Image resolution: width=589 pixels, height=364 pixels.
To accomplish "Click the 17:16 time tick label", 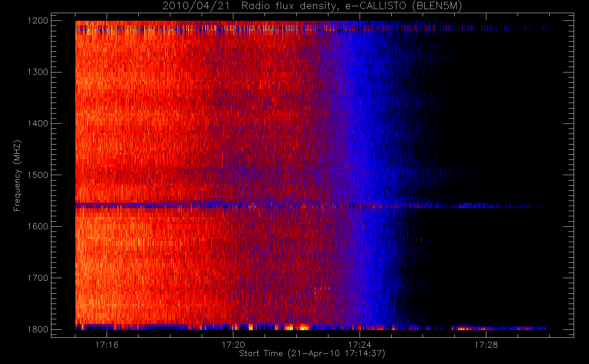I will point(107,345).
